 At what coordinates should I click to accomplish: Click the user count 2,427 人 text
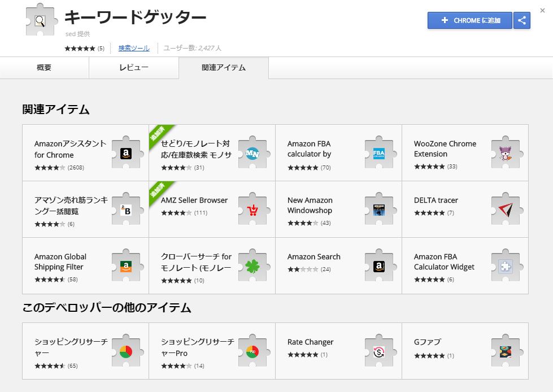pyautogui.click(x=192, y=48)
